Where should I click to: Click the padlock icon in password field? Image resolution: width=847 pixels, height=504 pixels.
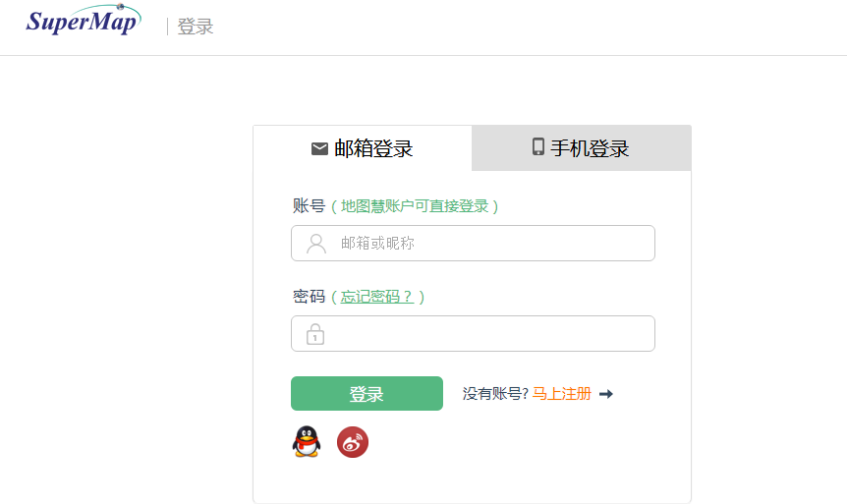[315, 334]
